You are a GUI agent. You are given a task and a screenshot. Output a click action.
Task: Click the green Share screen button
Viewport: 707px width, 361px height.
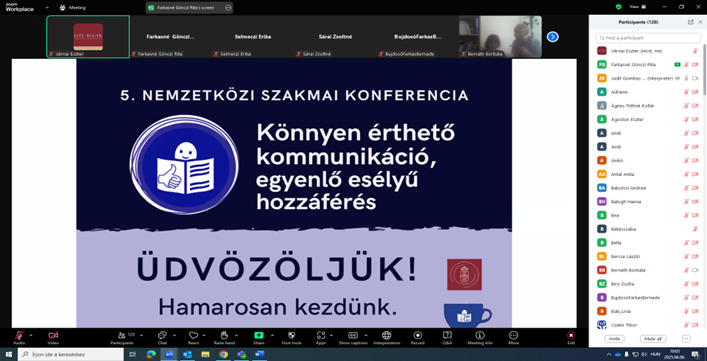[x=259, y=338]
